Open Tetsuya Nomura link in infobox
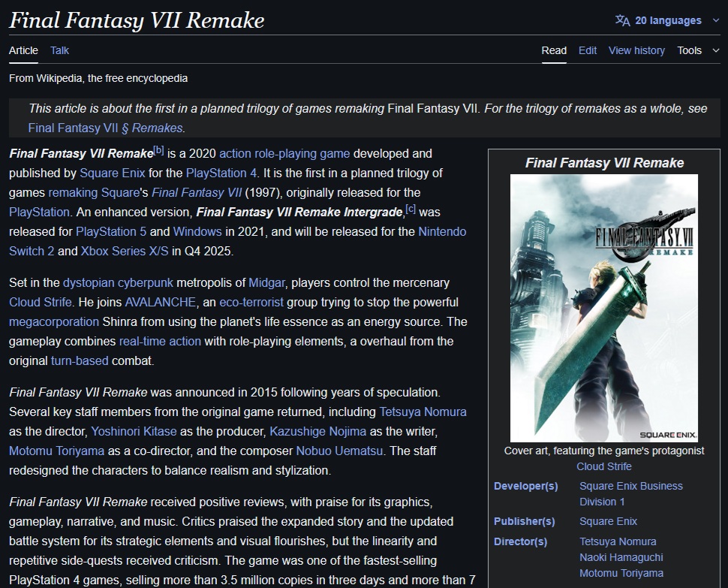This screenshot has height=588, width=728. (618, 541)
